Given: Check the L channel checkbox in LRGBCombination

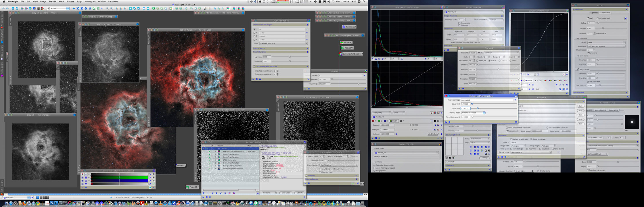Looking at the screenshot, I should [x=254, y=29].
